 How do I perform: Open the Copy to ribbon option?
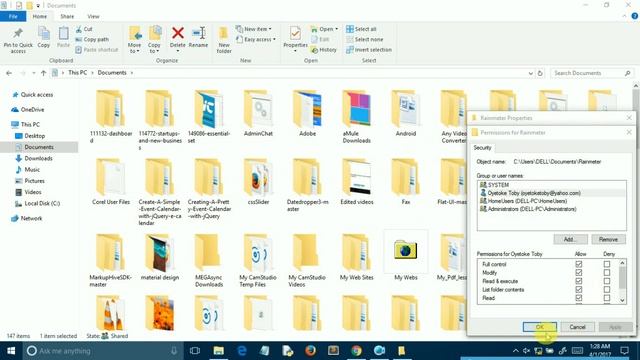tap(154, 40)
